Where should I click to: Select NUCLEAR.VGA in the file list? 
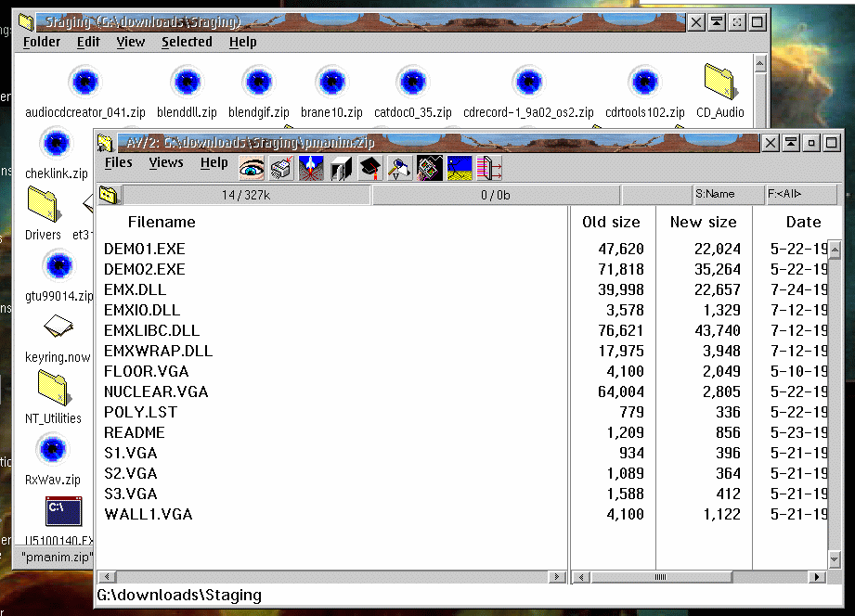(156, 391)
